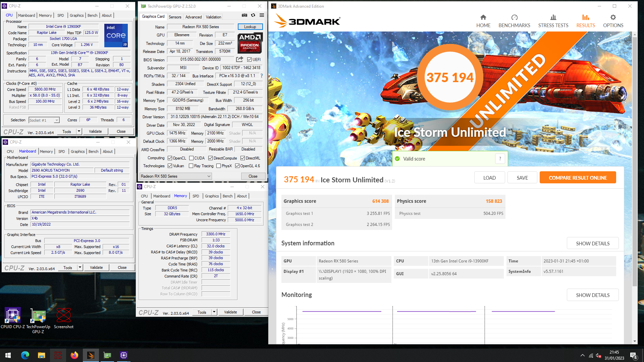Click the taskbar clock showing 21:45
644x362 pixels.
click(614, 355)
